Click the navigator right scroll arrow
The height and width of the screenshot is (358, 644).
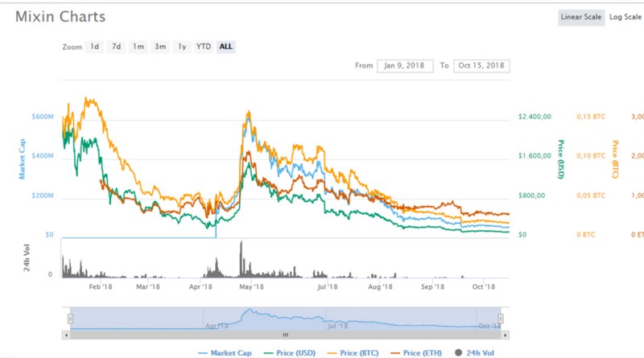tap(506, 335)
